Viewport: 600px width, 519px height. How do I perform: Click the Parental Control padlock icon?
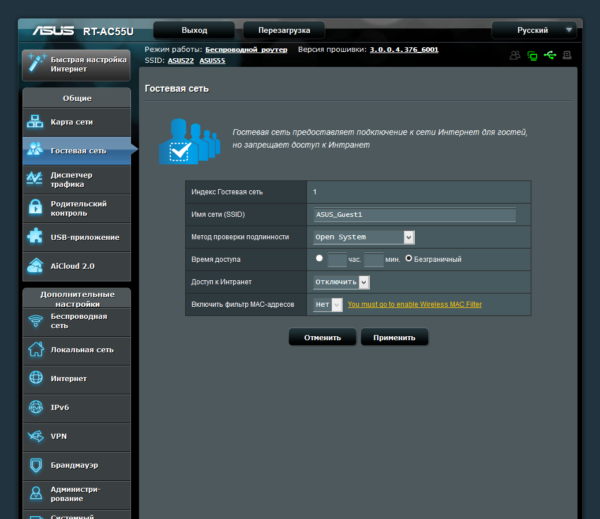pos(36,207)
